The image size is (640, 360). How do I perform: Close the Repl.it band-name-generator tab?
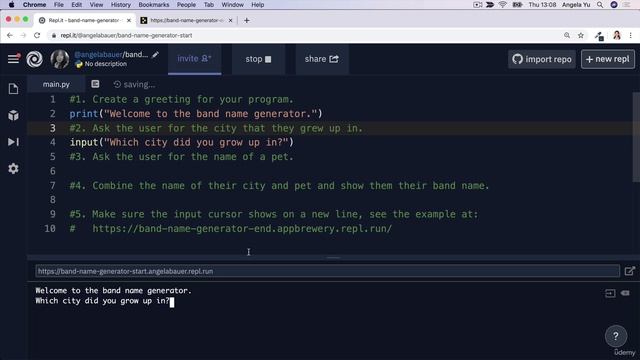(129, 20)
